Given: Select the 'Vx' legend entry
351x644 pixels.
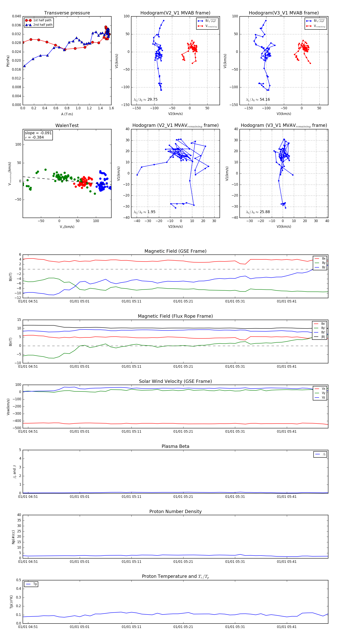Looking at the screenshot, I should [320, 389].
